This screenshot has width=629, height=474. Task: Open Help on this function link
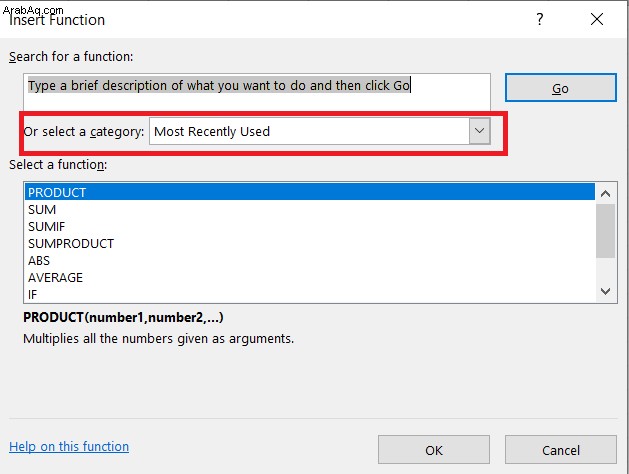pos(69,446)
